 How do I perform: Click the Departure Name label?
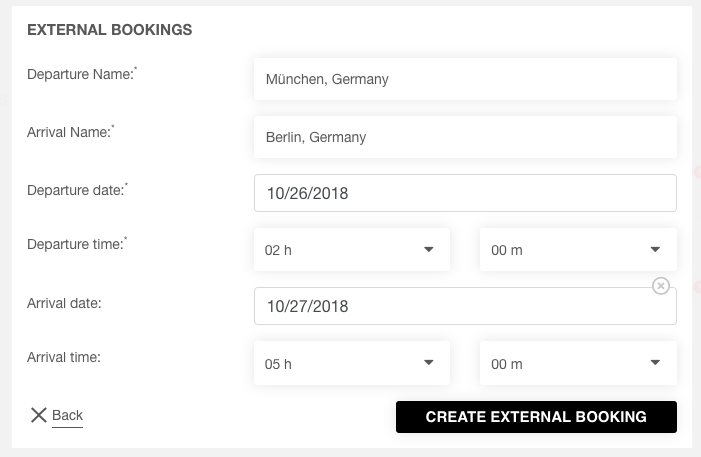82,74
